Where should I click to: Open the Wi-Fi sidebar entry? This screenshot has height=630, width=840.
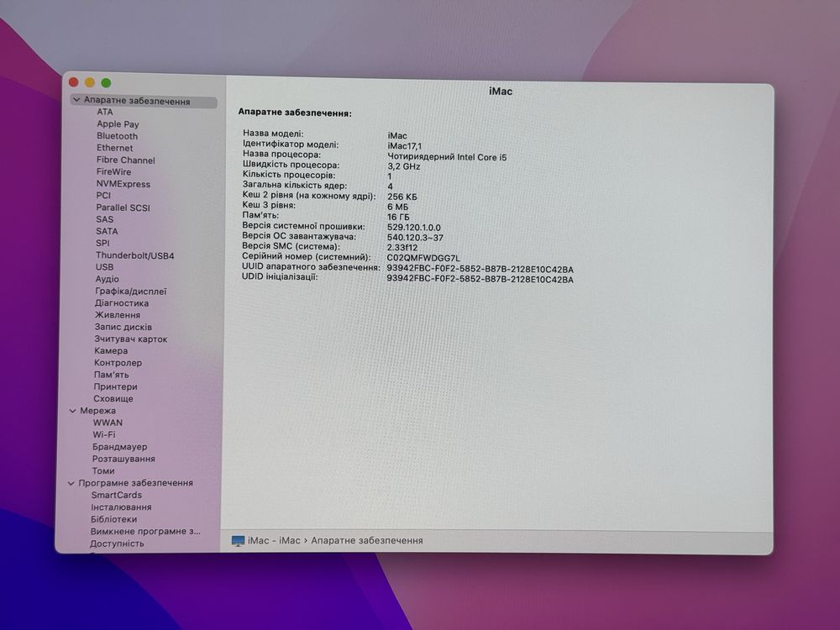pos(104,434)
